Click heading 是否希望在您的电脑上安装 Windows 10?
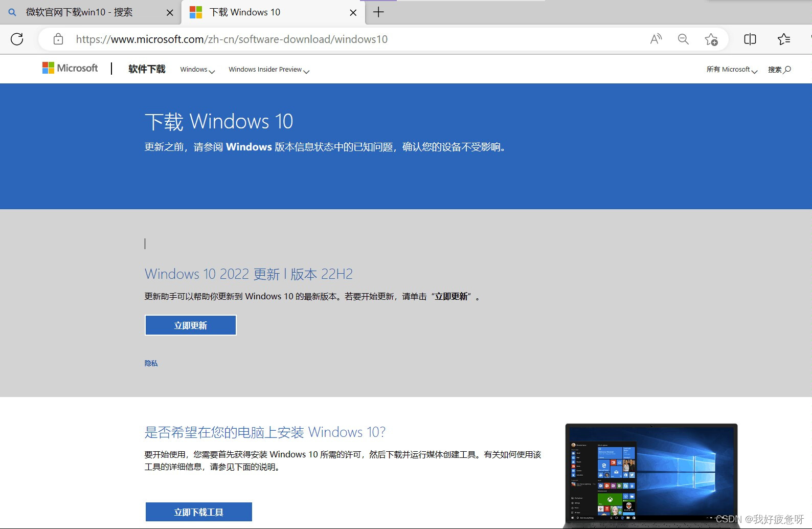Image resolution: width=812 pixels, height=529 pixels. pos(265,432)
